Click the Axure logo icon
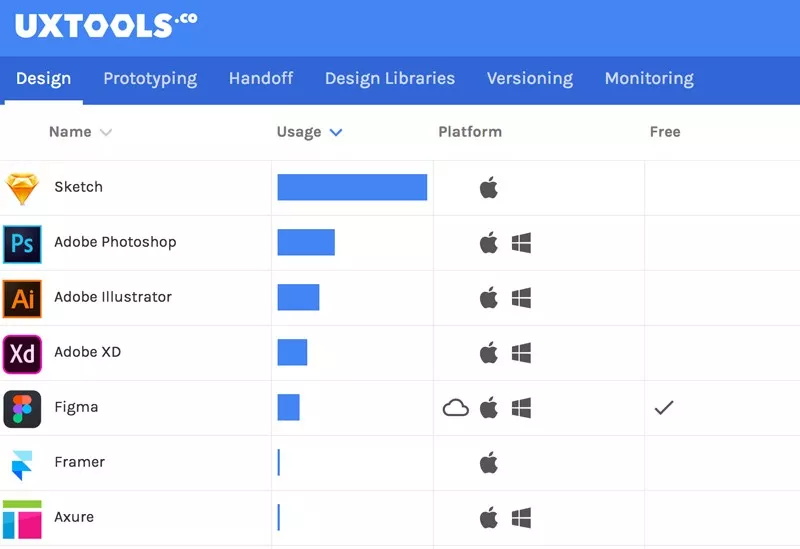The height and width of the screenshot is (549, 800). click(22, 518)
